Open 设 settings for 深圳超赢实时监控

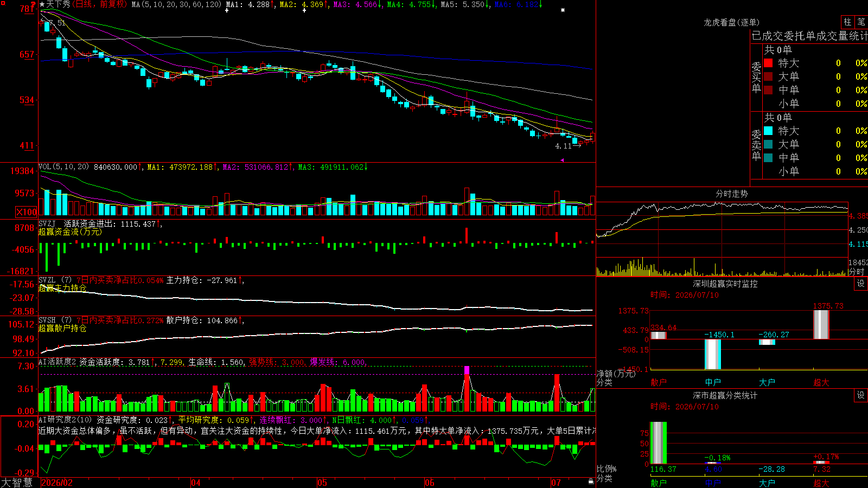tap(861, 284)
